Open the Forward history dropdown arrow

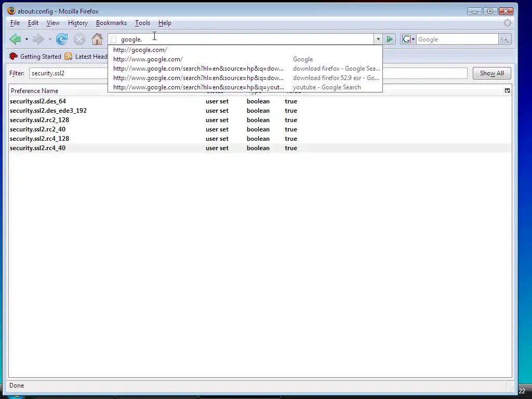(x=50, y=39)
